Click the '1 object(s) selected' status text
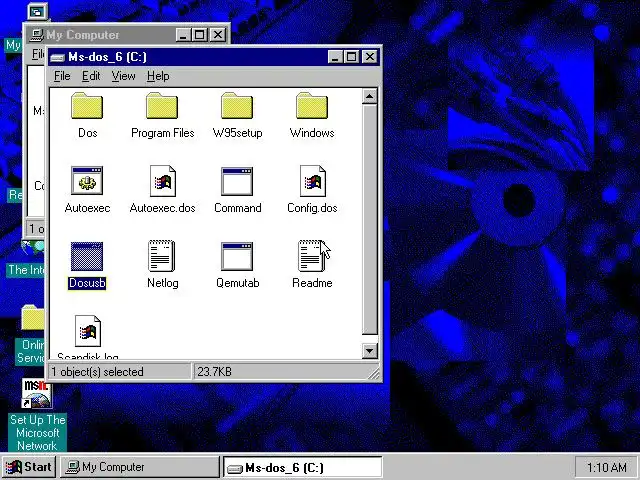Viewport: 640px width, 480px height. (97, 372)
